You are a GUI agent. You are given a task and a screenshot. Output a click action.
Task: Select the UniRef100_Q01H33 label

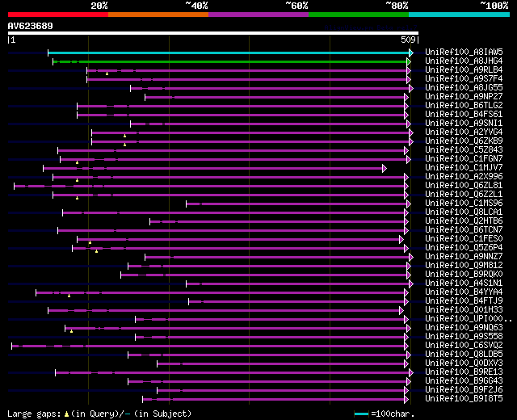point(464,310)
